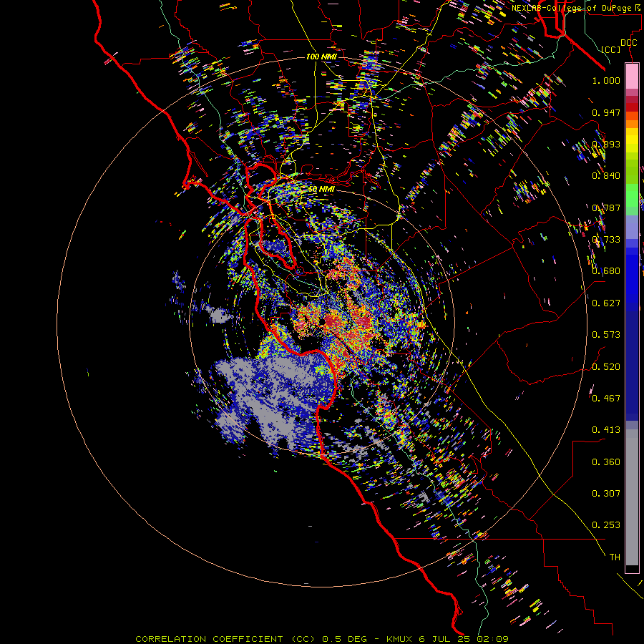This screenshot has width=644, height=644.
Task: Select the 0.893 legend value
Action: [x=606, y=144]
